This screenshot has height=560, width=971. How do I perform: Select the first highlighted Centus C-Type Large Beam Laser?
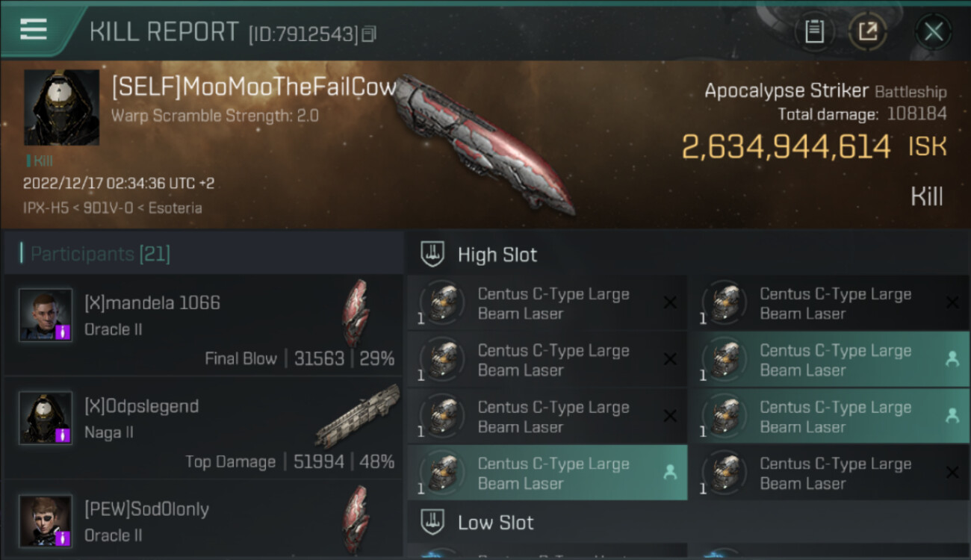pyautogui.click(x=828, y=360)
